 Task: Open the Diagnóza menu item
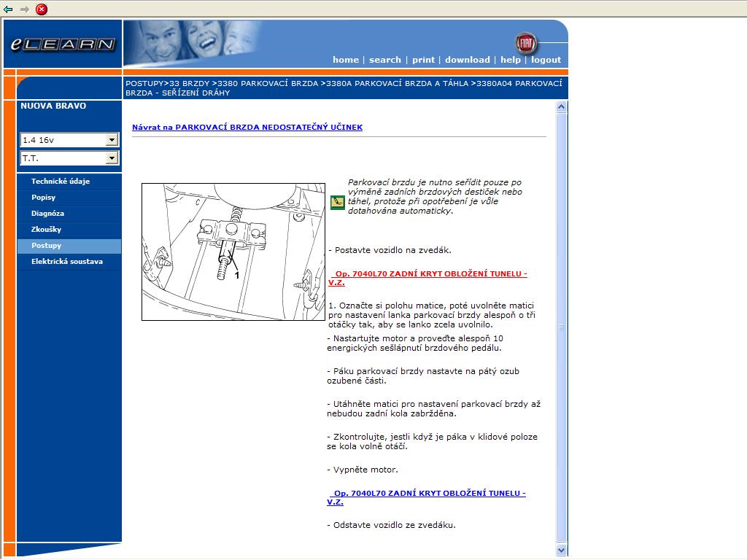tap(48, 214)
